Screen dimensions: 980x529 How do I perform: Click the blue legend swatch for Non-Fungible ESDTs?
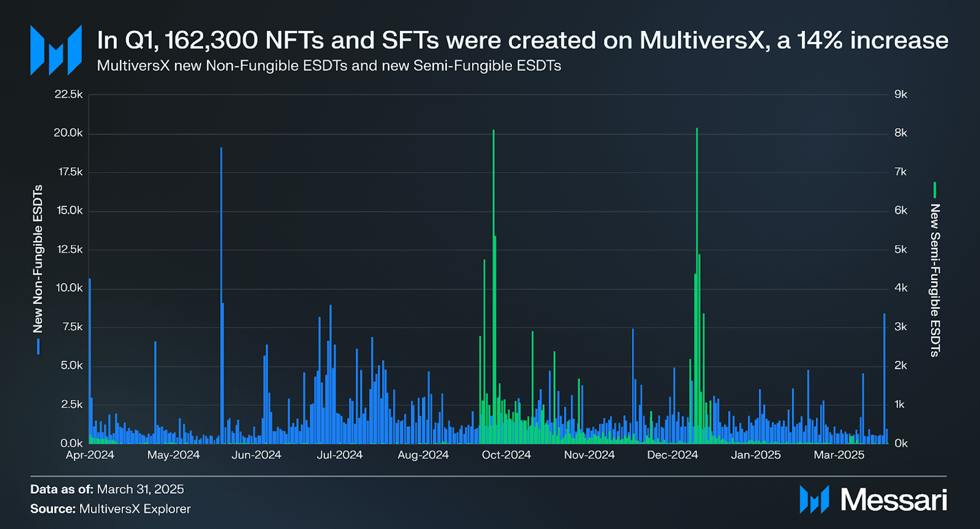click(x=38, y=347)
